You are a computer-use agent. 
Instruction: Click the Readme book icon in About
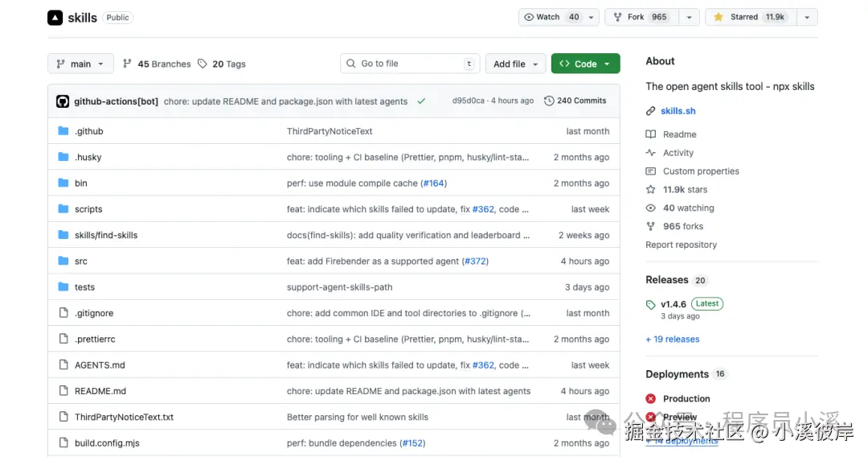(x=650, y=134)
